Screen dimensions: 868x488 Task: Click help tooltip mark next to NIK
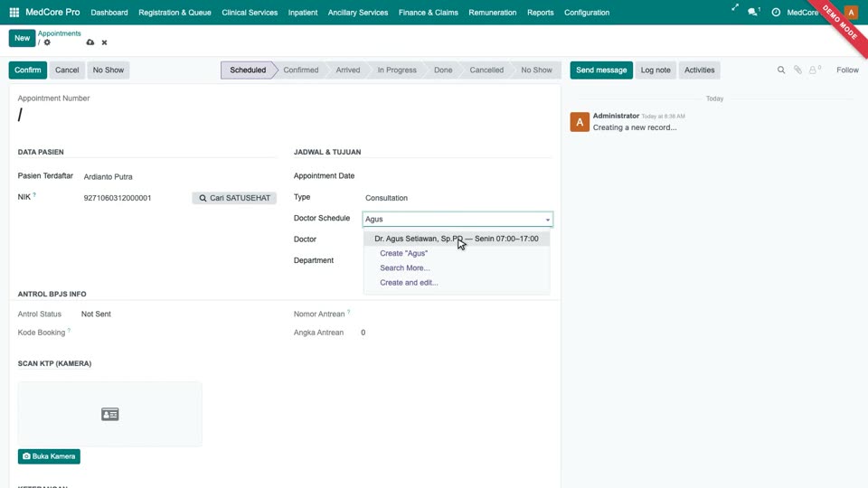click(x=34, y=195)
